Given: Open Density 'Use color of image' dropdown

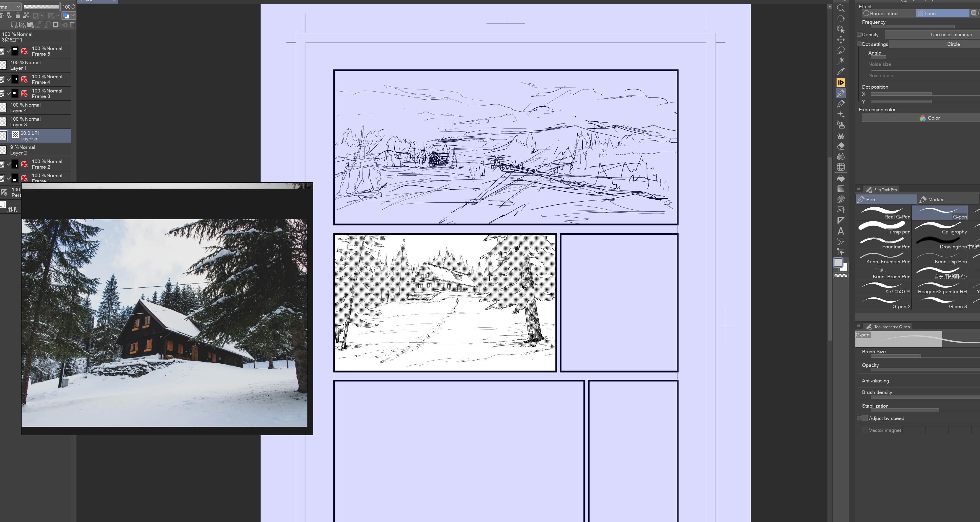Looking at the screenshot, I should tap(932, 35).
